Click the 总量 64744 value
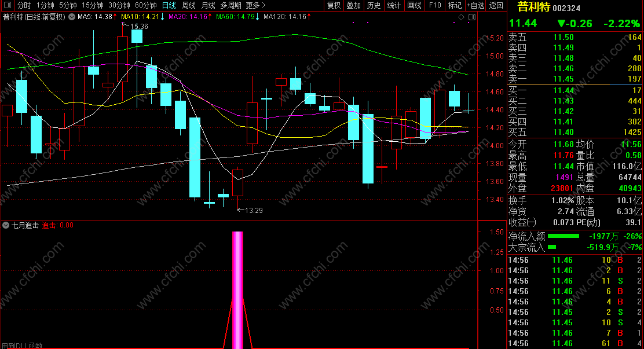The height and width of the screenshot is (349, 644). 630,177
